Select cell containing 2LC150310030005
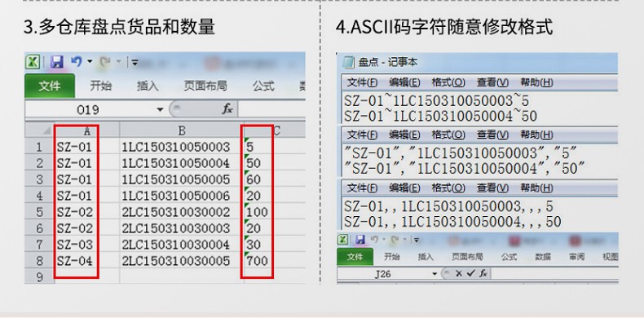Image resolution: width=644 pixels, height=318 pixels. pos(175,260)
